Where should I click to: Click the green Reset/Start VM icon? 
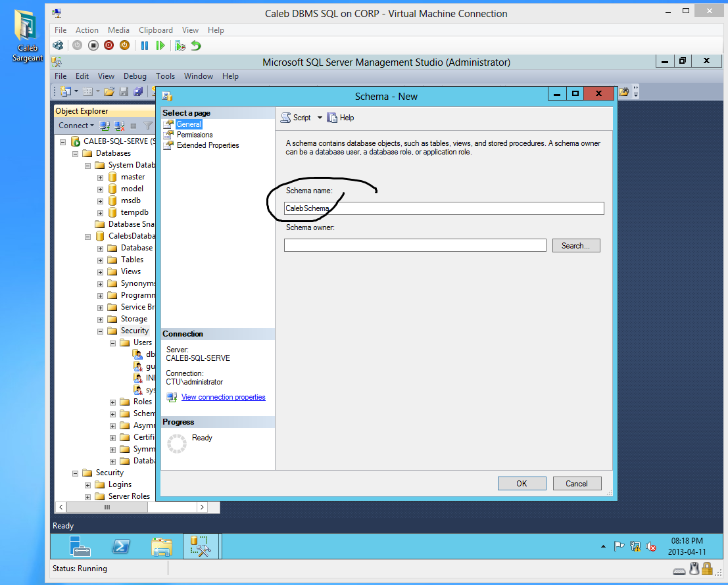[x=160, y=45]
